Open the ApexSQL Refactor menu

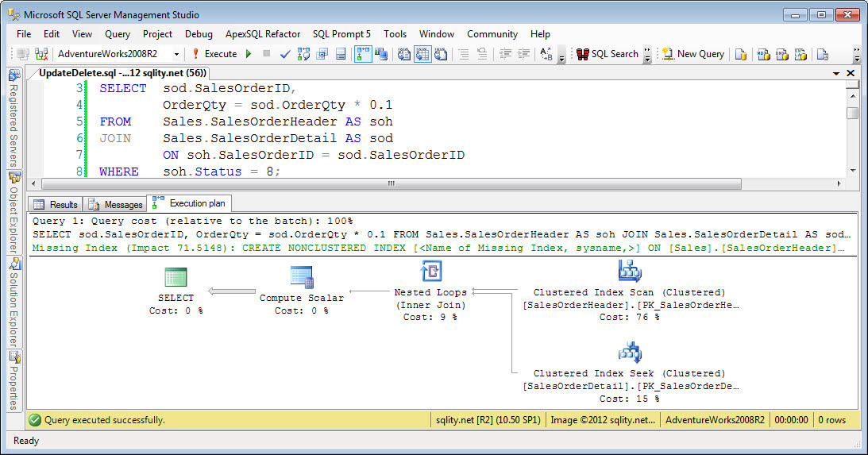coord(262,34)
